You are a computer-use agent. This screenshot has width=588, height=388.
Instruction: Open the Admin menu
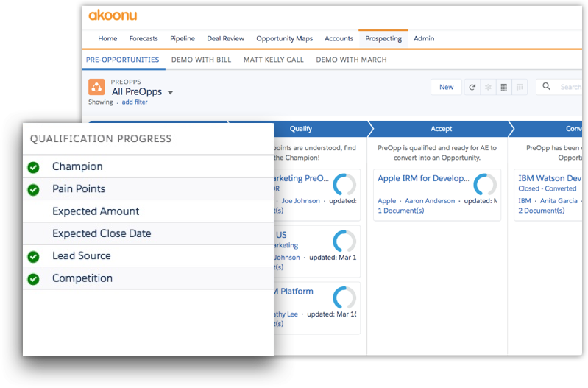click(x=424, y=38)
